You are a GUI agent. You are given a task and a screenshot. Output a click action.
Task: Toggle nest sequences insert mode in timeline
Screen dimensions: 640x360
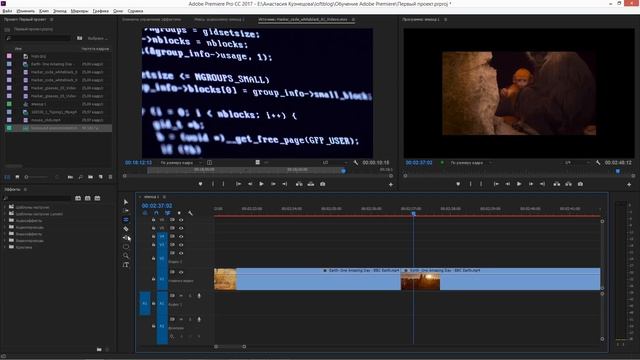145,213
